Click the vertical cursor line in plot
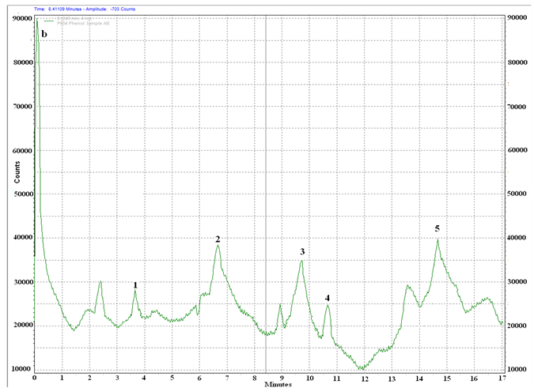Screen dimensions: 534x392 click(265, 198)
